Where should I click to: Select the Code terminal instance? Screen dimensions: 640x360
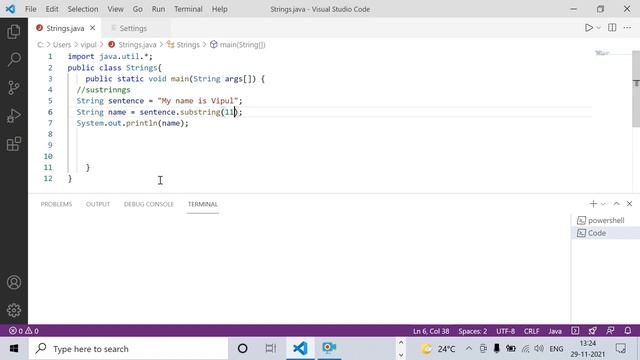[x=606, y=233]
